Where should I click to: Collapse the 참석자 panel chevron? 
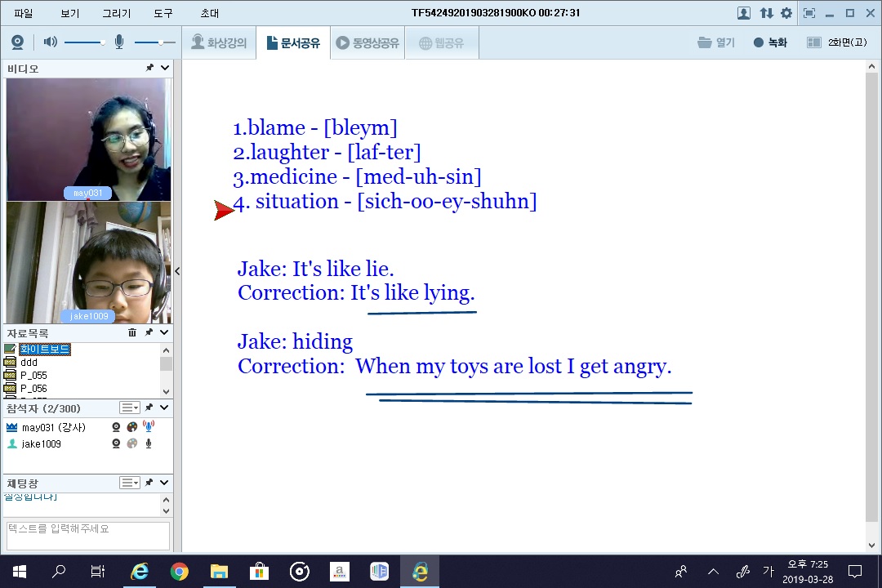(x=164, y=408)
